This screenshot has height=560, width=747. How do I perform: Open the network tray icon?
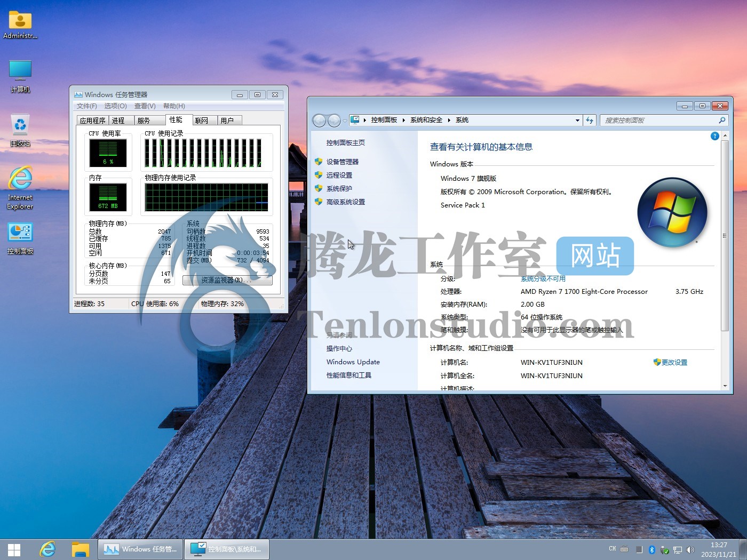coord(678,549)
